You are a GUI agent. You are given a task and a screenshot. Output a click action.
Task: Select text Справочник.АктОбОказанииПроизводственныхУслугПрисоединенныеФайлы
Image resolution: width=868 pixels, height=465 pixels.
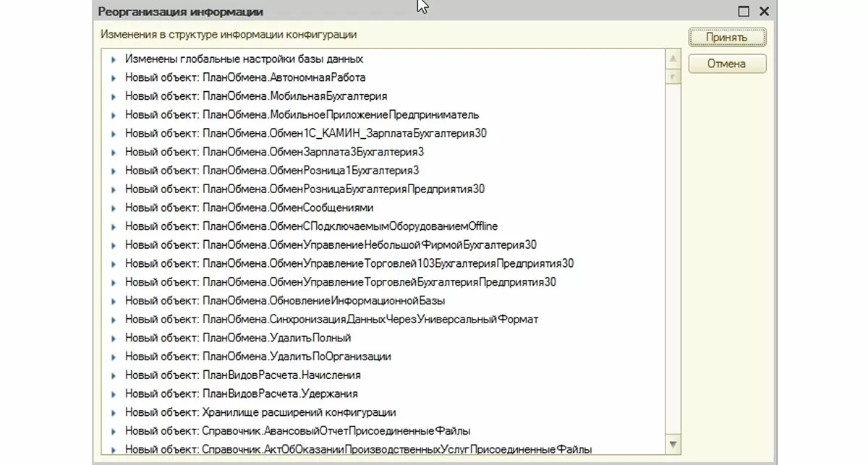(x=398, y=450)
